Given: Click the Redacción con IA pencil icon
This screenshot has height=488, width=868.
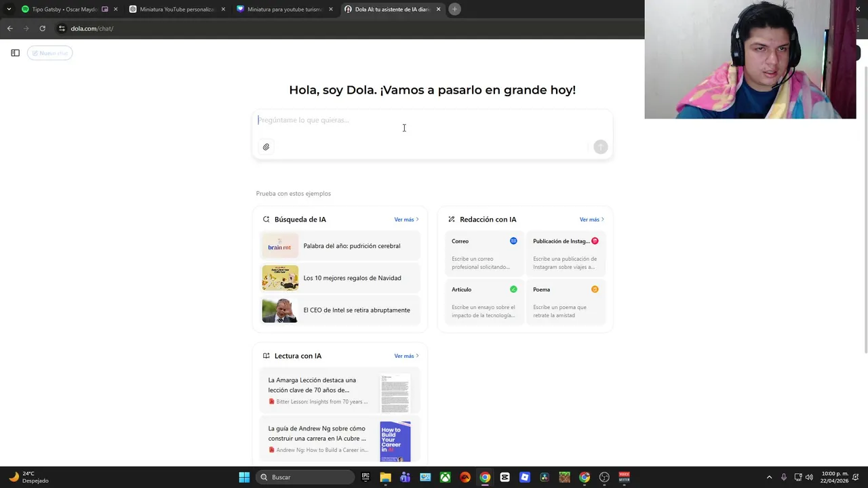Looking at the screenshot, I should pyautogui.click(x=452, y=220).
